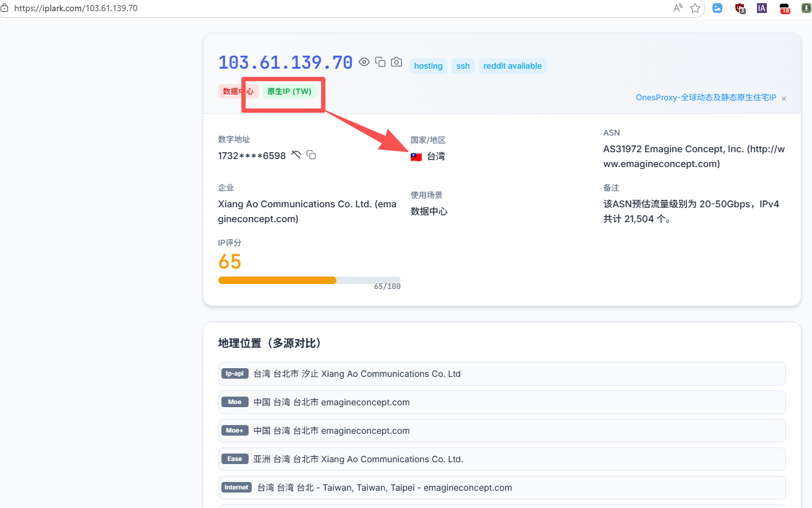Click the green 原生IP (TW) badge
The width and height of the screenshot is (812, 508).
click(289, 92)
